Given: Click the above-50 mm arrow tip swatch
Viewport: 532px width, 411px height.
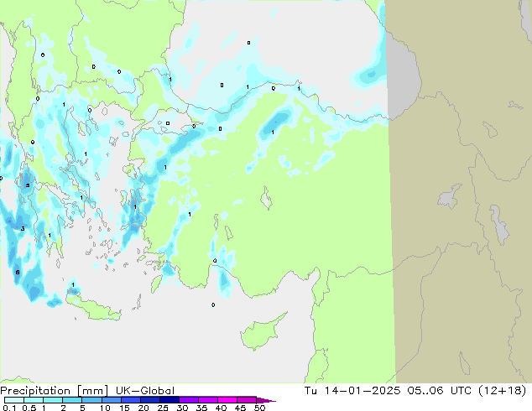Looking at the screenshot, I should pos(265,400).
